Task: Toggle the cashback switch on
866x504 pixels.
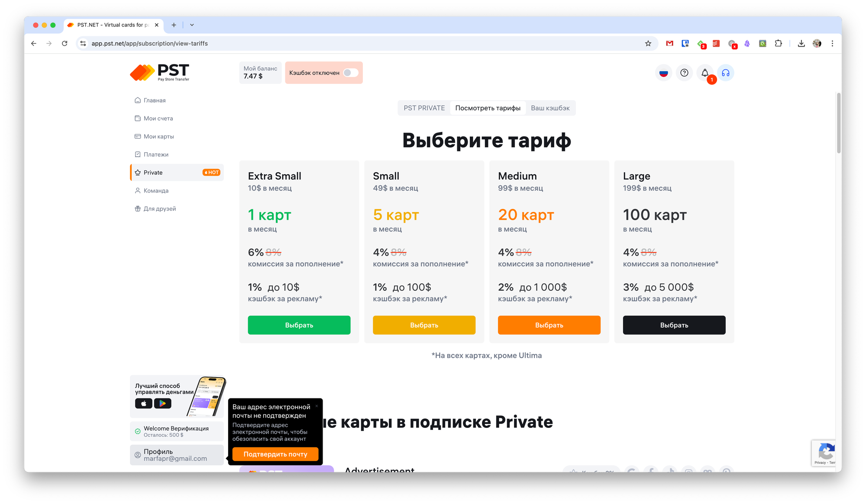Action: click(351, 73)
